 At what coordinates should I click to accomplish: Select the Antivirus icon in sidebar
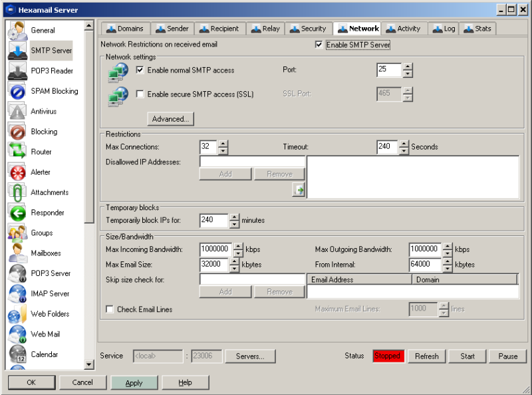(17, 112)
